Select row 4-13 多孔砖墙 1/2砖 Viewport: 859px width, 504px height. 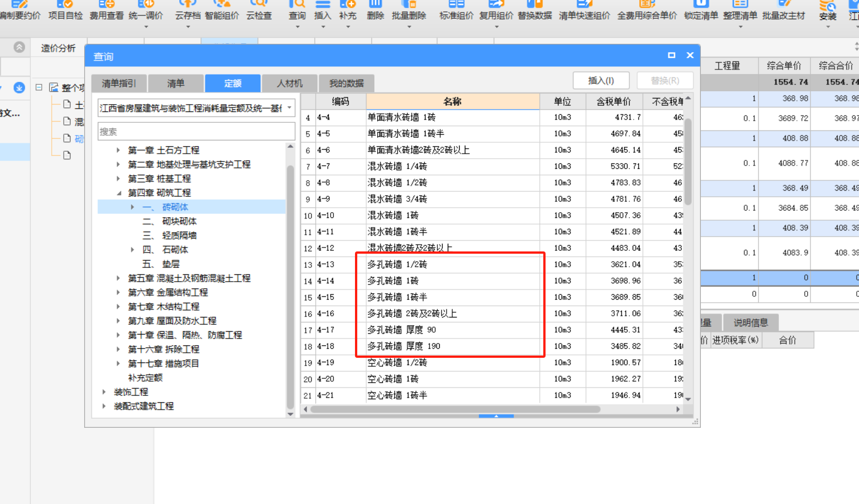click(492, 265)
